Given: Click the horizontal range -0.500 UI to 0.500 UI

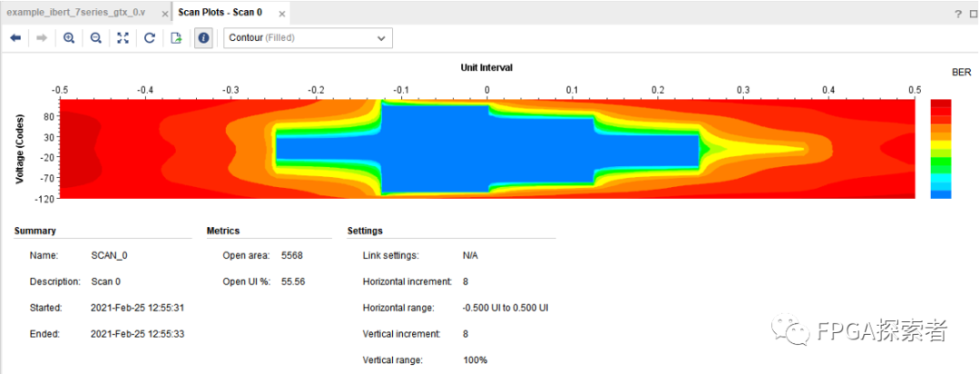Looking at the screenshot, I should point(506,308).
